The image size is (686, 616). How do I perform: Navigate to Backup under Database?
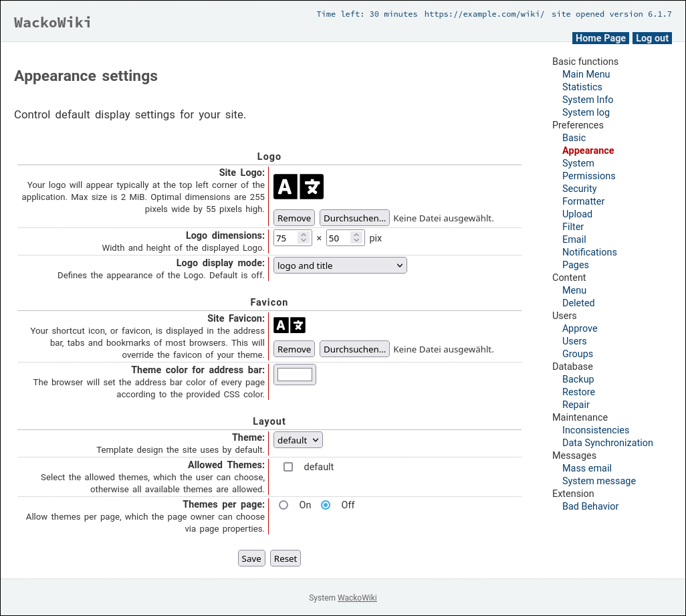[x=578, y=379]
